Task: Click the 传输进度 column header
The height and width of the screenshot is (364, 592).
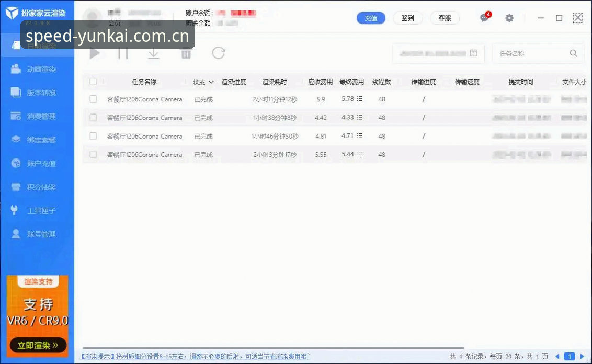Action: pyautogui.click(x=424, y=82)
